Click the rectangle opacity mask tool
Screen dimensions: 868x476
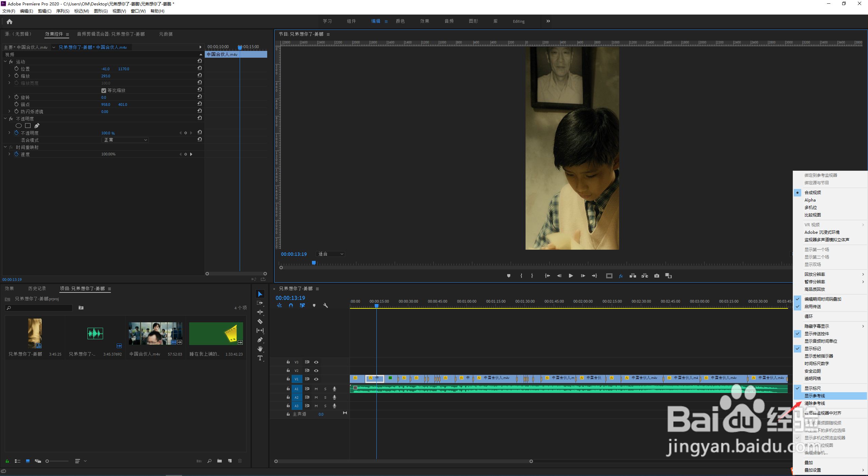(28, 126)
